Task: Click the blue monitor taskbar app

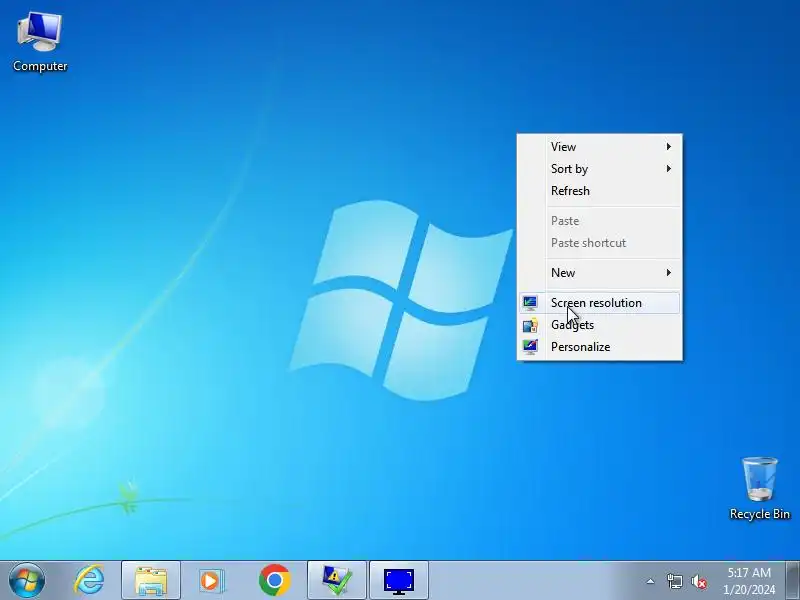Action: pyautogui.click(x=398, y=580)
